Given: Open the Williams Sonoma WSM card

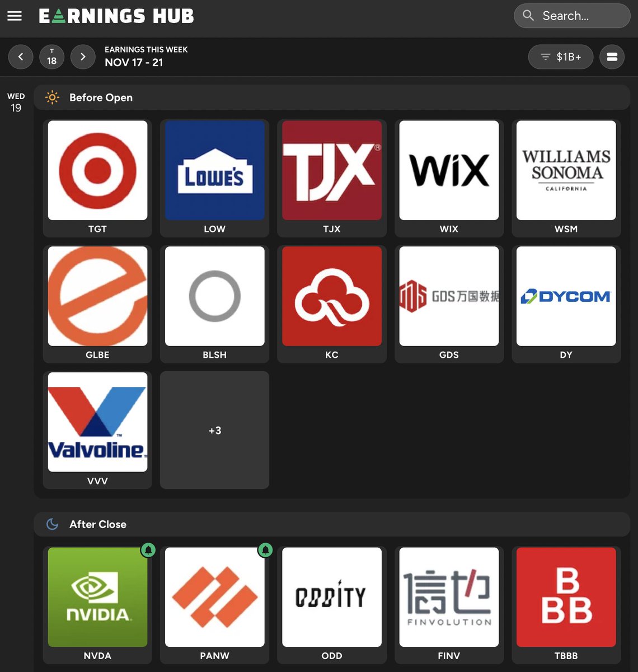Looking at the screenshot, I should (566, 178).
